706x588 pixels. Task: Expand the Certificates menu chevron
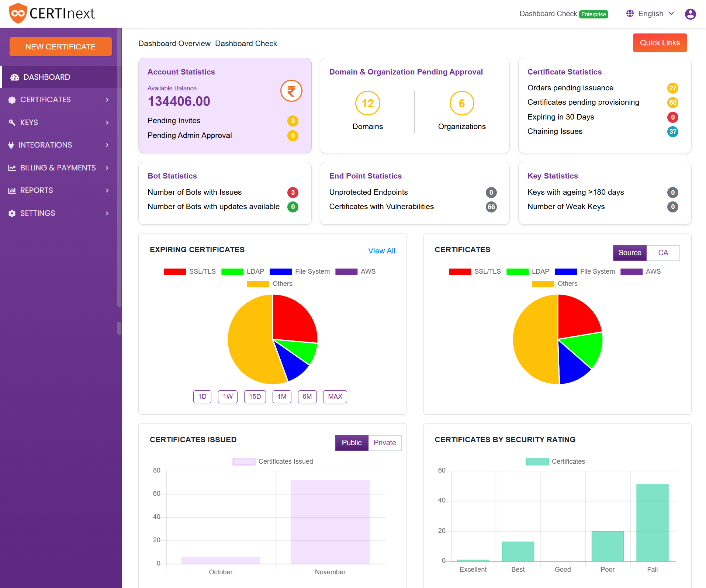[x=107, y=100]
